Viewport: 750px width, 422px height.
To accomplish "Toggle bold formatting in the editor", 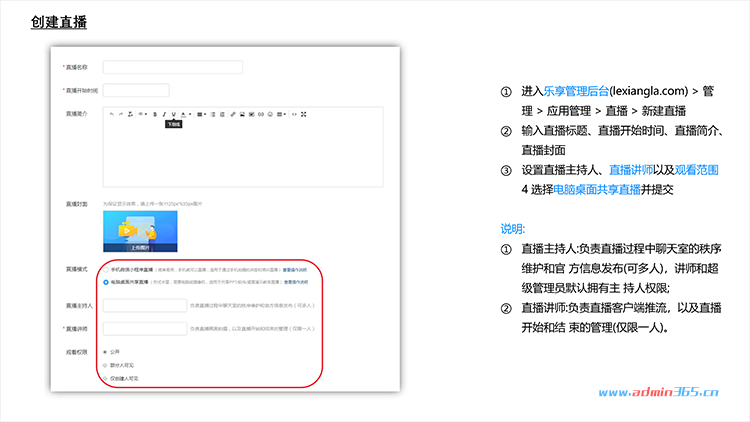I will pos(155,114).
